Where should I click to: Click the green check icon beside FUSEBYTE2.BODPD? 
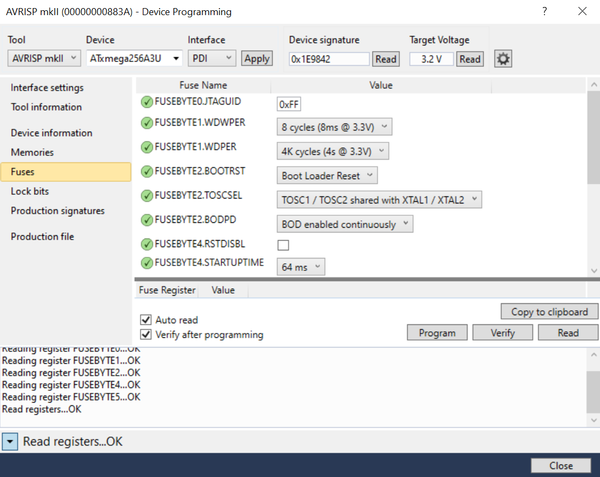[x=147, y=220]
